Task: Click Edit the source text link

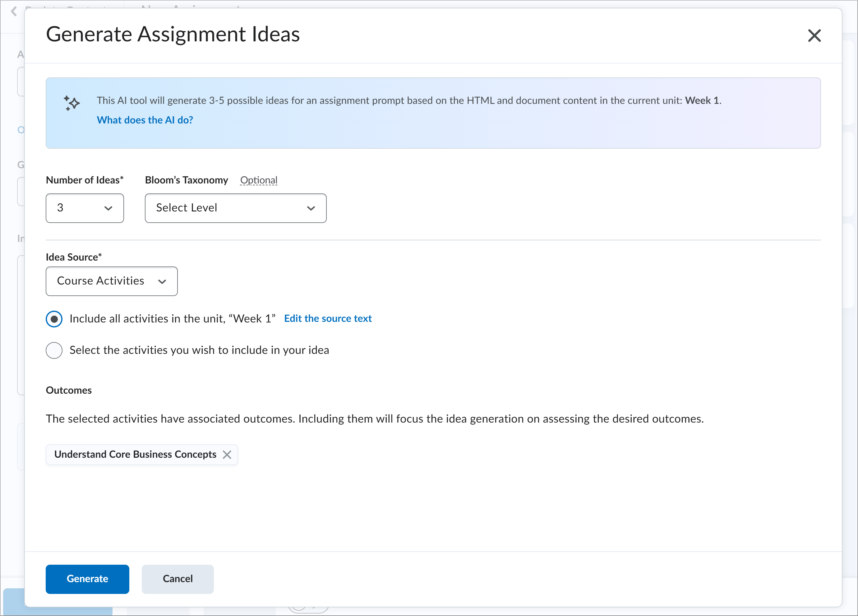Action: click(x=328, y=319)
